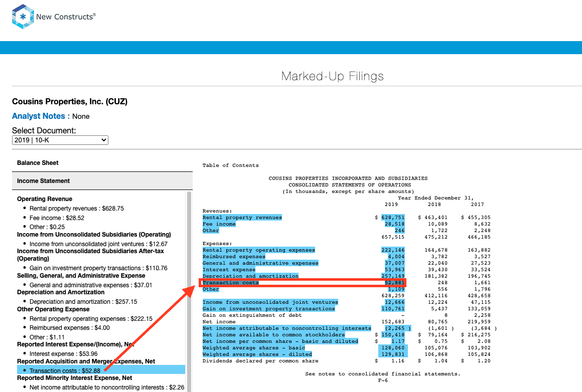Click highlighted Net income available to common stockholders
This screenshot has height=392, width=582.
[273, 335]
